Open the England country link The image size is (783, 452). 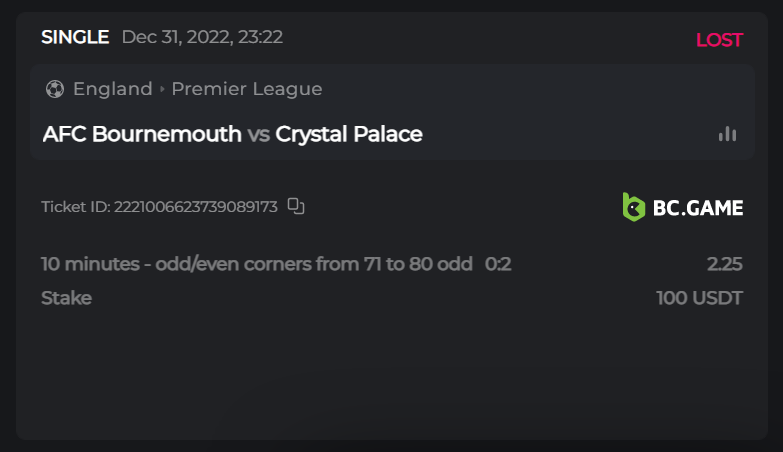pos(112,89)
